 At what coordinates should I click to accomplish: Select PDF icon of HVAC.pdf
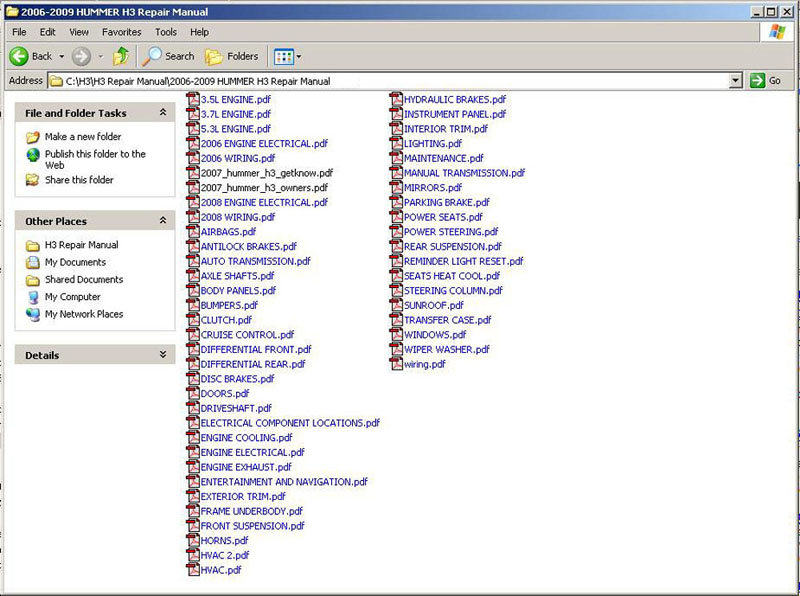pyautogui.click(x=193, y=569)
